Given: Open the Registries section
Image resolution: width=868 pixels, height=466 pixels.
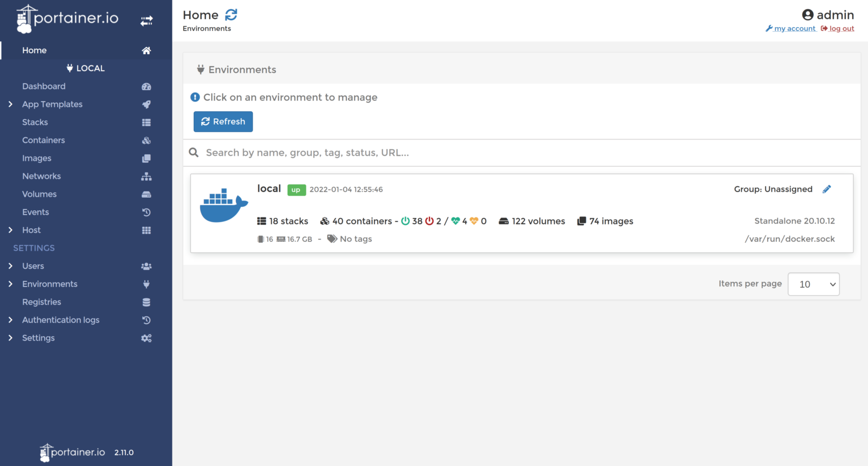Looking at the screenshot, I should pos(42,302).
